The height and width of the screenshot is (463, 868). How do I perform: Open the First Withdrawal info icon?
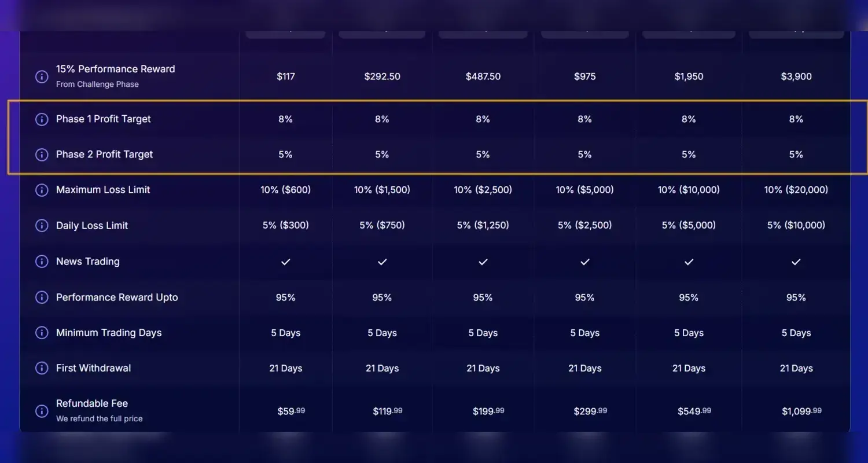[42, 368]
